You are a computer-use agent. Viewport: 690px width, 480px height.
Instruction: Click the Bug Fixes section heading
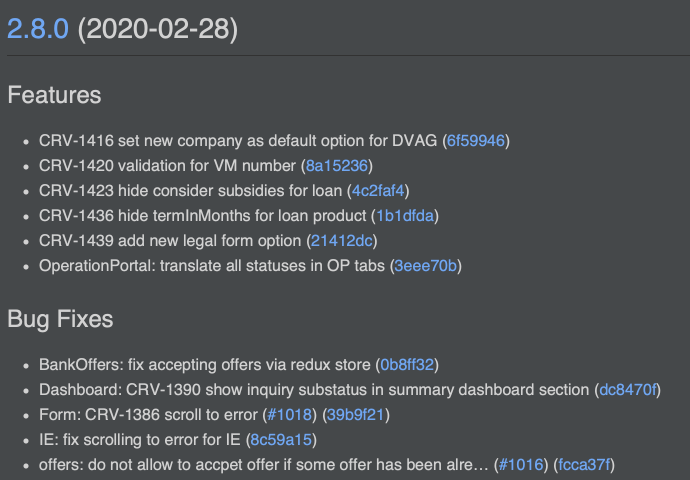[x=60, y=319]
